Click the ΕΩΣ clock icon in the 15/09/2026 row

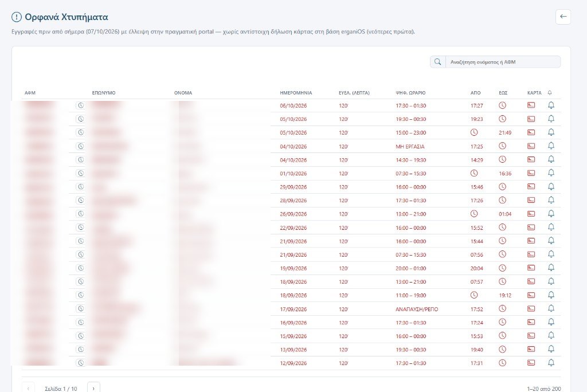(x=502, y=336)
